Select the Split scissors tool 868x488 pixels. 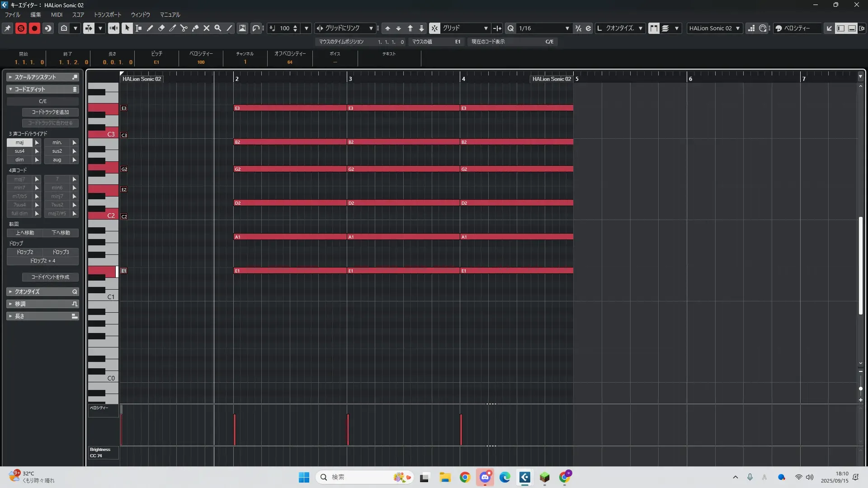(x=184, y=28)
